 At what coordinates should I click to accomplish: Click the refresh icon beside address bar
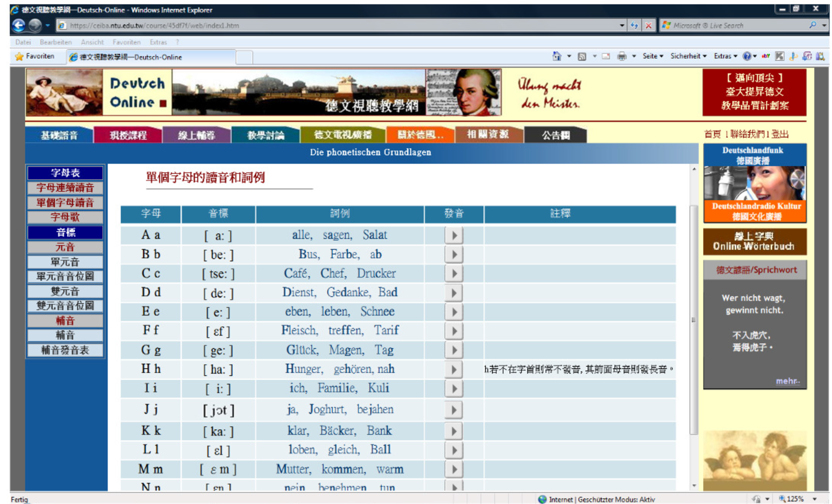(x=634, y=25)
